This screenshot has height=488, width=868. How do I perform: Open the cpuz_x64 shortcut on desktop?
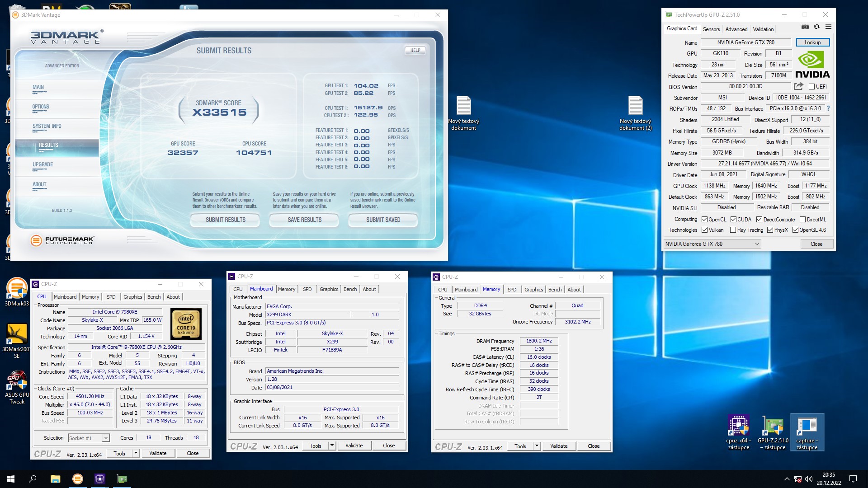pos(738,432)
